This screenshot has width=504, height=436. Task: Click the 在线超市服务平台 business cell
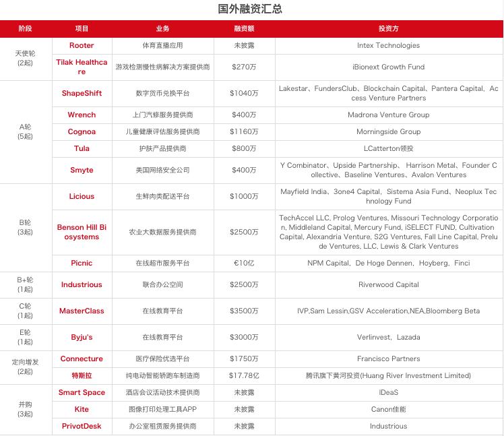click(x=162, y=263)
